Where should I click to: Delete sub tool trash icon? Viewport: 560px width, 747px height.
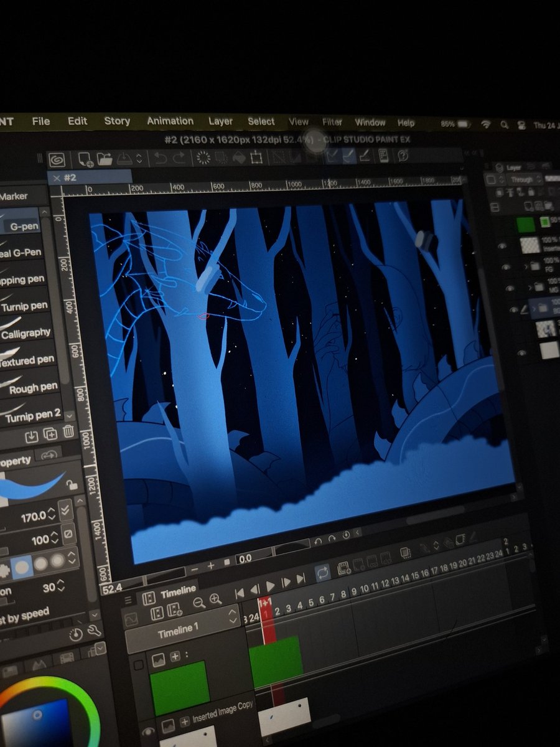pos(68,431)
